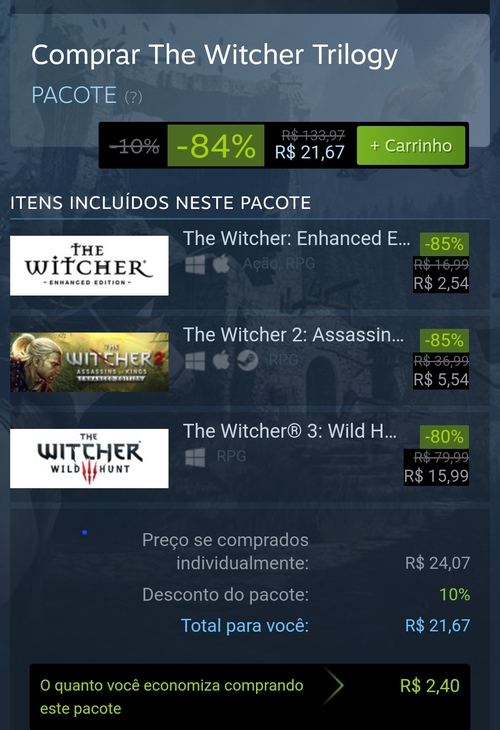
Task: Click Windows icon for The Witcher: Enhanced Edition
Action: pos(195,264)
